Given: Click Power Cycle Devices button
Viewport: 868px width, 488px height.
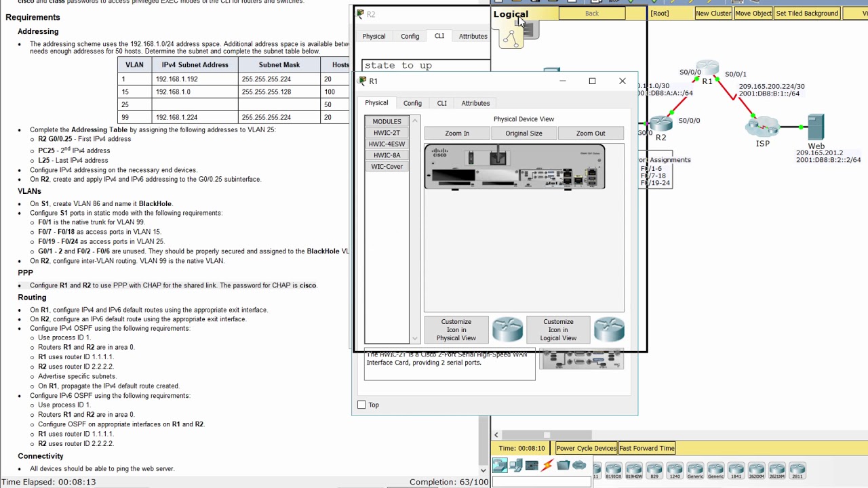Looking at the screenshot, I should (x=587, y=448).
